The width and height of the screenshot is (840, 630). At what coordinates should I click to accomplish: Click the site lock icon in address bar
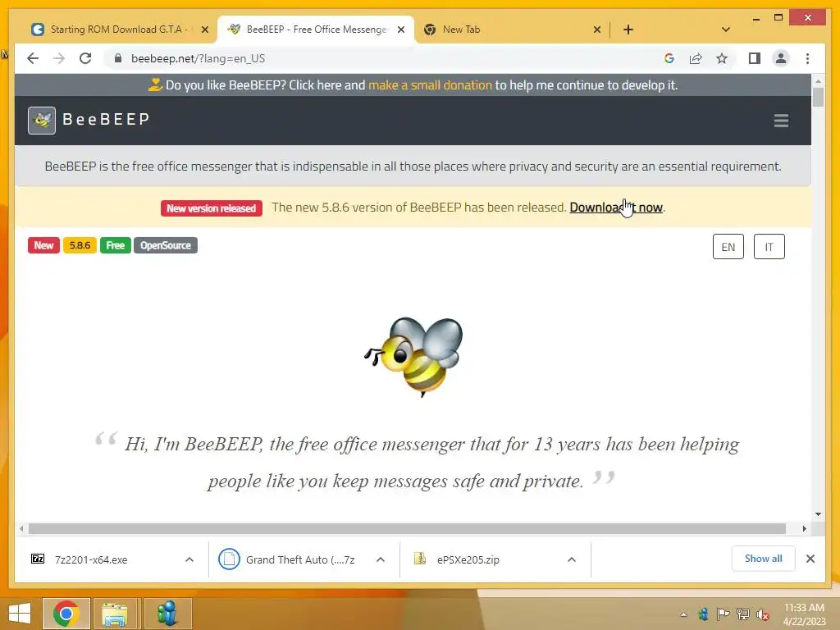click(118, 58)
